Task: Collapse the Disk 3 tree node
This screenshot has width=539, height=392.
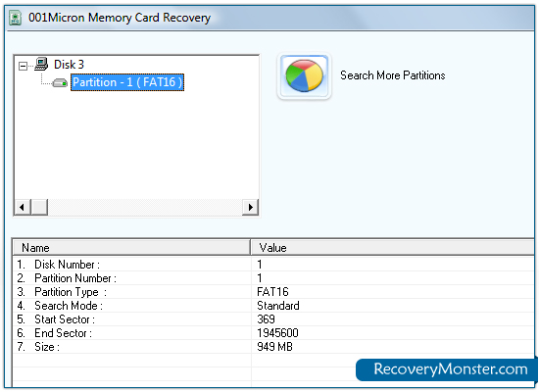Action: (x=23, y=66)
